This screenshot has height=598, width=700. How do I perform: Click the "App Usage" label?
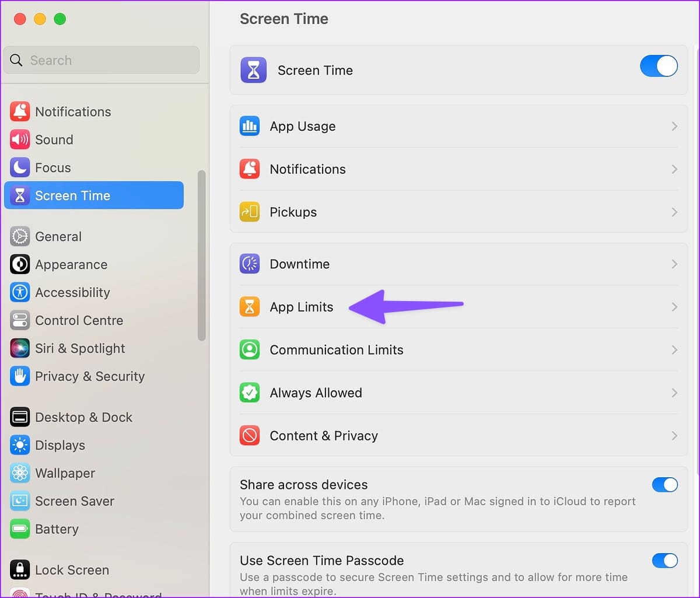(303, 127)
